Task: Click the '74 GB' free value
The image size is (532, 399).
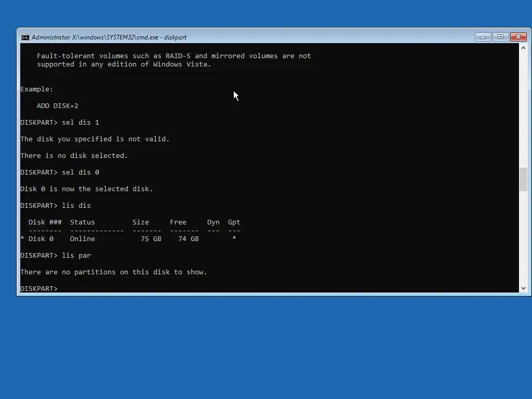Action: [x=188, y=239]
